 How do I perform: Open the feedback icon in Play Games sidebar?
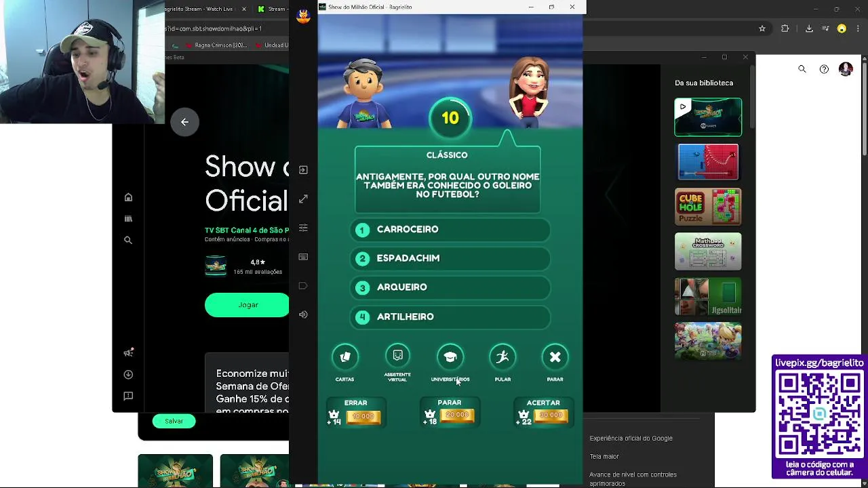pos(128,396)
